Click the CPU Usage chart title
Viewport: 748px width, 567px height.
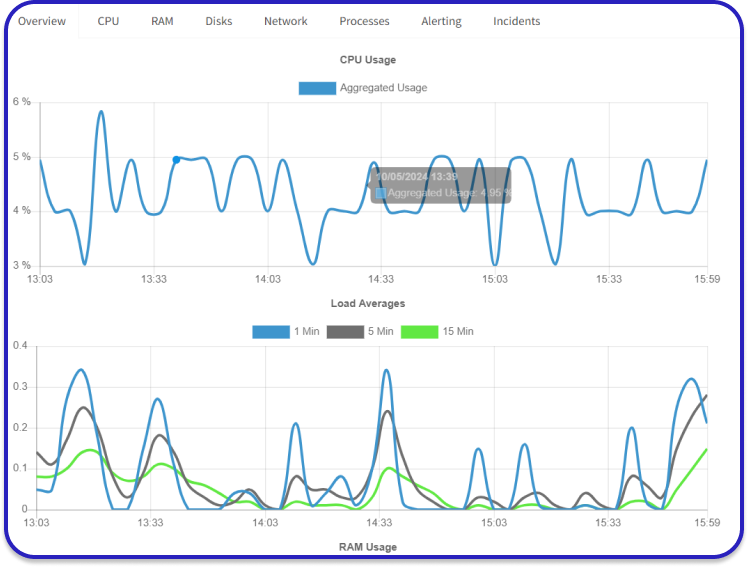(367, 60)
